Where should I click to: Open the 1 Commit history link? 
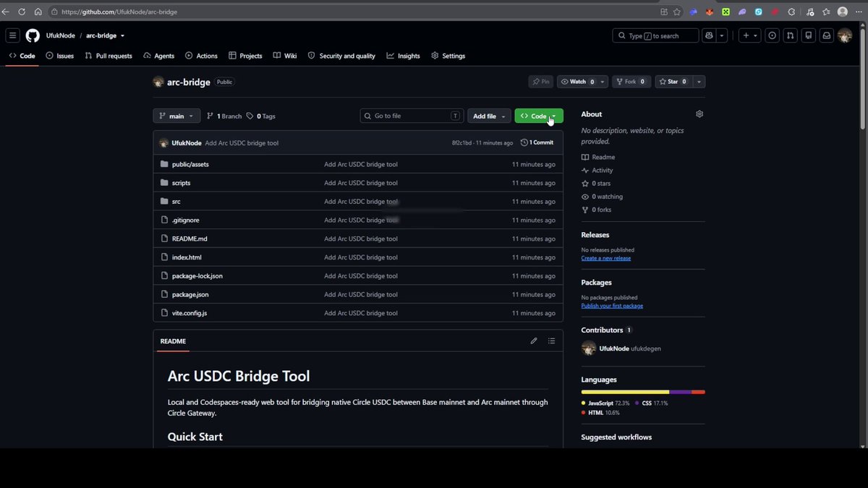point(537,143)
